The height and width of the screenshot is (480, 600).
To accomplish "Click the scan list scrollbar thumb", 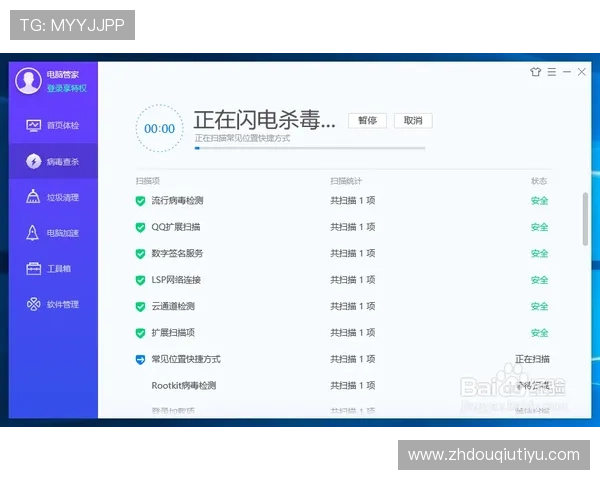I will [x=585, y=219].
